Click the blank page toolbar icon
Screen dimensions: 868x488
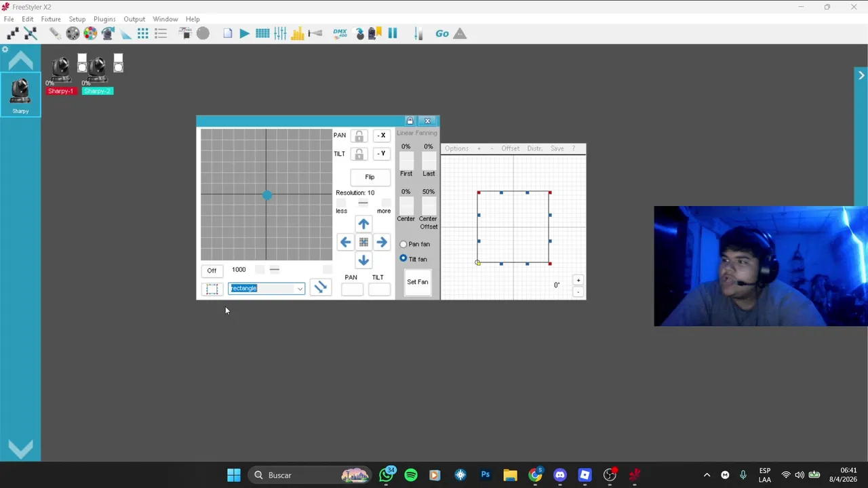(228, 33)
